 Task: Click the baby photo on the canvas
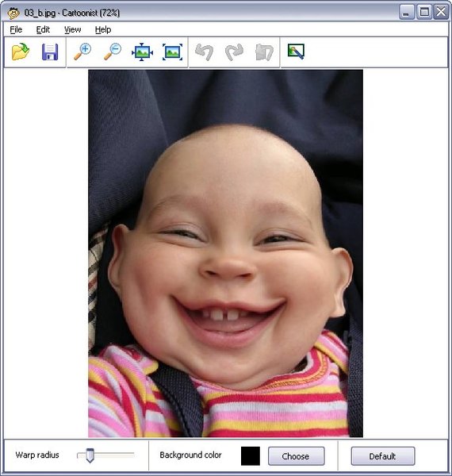[225, 254]
